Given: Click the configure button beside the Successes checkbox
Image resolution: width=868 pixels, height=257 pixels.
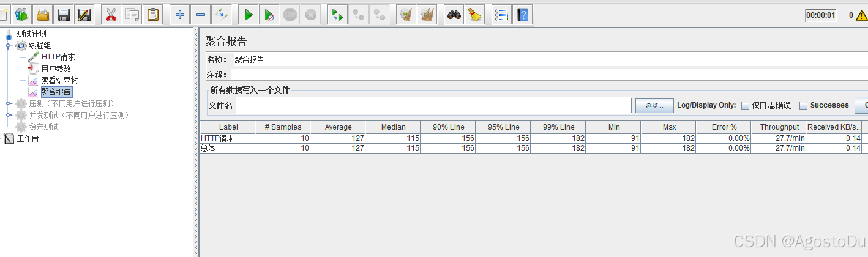Looking at the screenshot, I should coord(861,105).
